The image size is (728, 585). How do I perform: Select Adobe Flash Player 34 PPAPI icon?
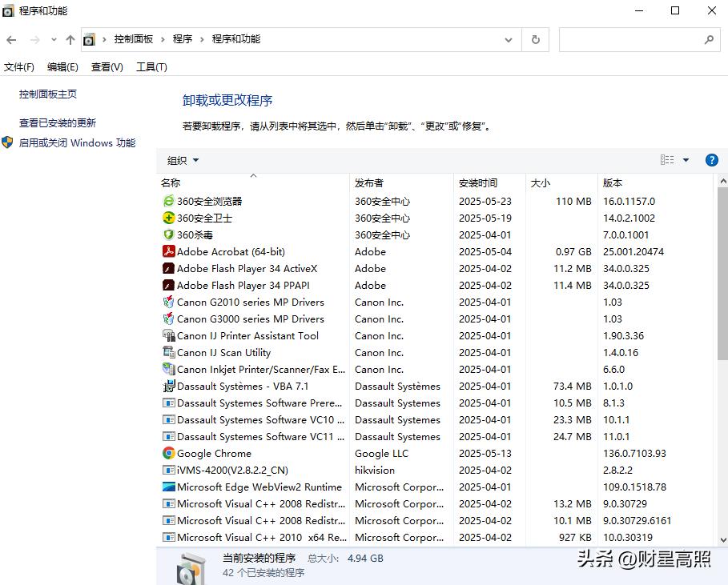[168, 285]
